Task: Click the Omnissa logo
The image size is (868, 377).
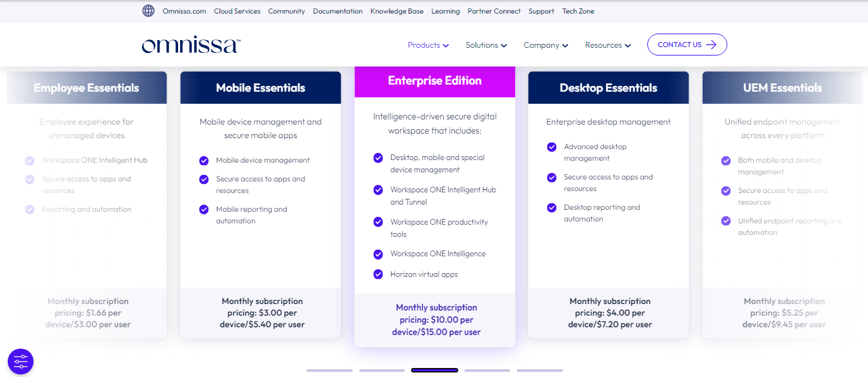Action: (x=191, y=45)
